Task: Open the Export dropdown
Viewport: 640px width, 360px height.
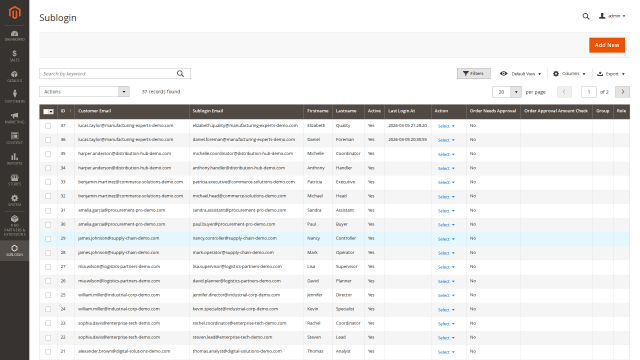Action: coord(611,74)
